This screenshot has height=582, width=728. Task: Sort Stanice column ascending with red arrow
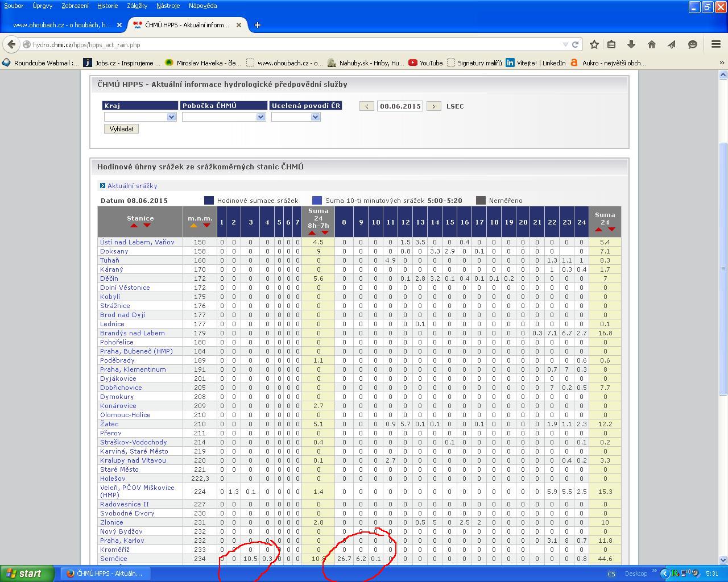click(134, 226)
